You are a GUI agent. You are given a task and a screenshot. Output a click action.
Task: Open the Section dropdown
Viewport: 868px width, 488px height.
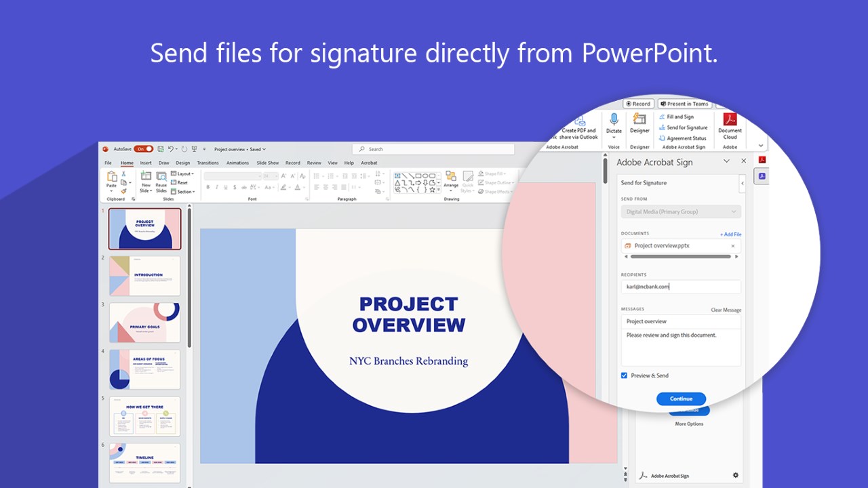(182, 192)
